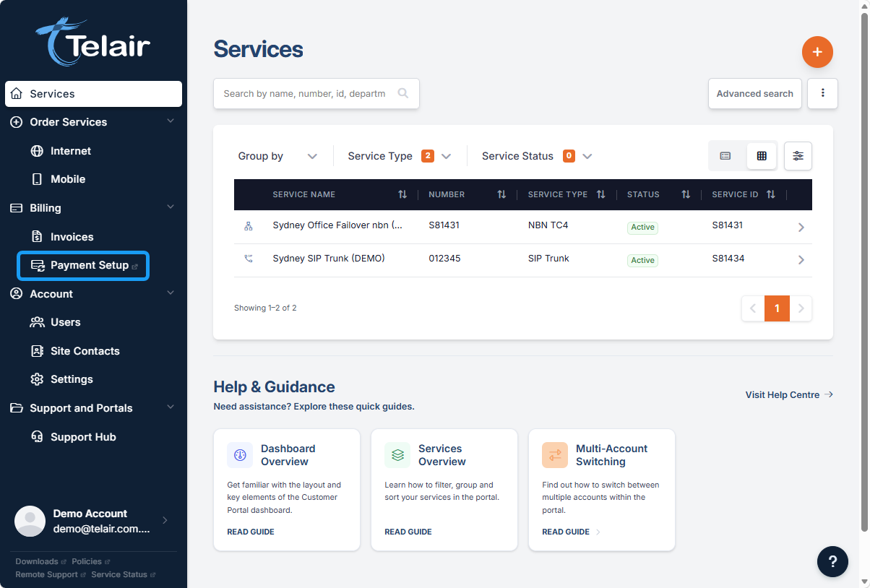
Task: Go to the next results page arrow
Action: 801,308
